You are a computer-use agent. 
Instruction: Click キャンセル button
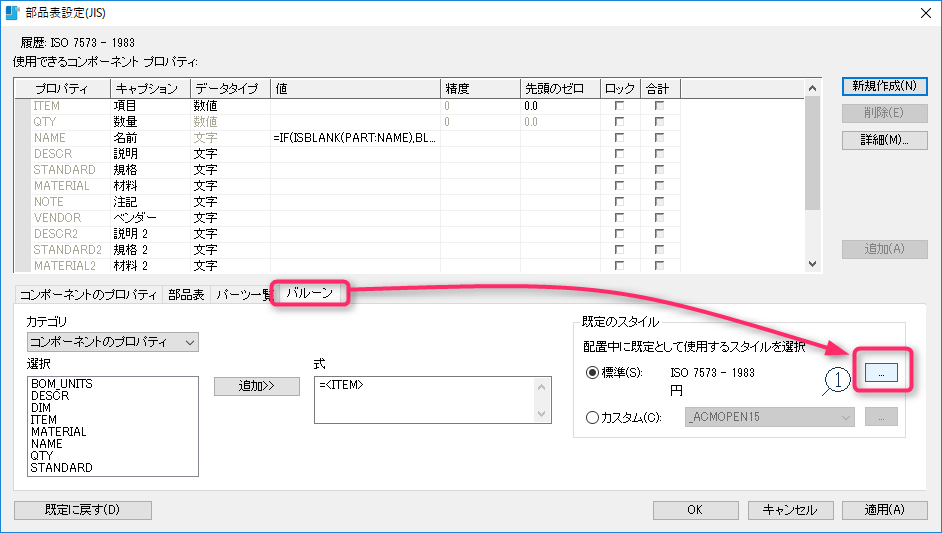(790, 510)
